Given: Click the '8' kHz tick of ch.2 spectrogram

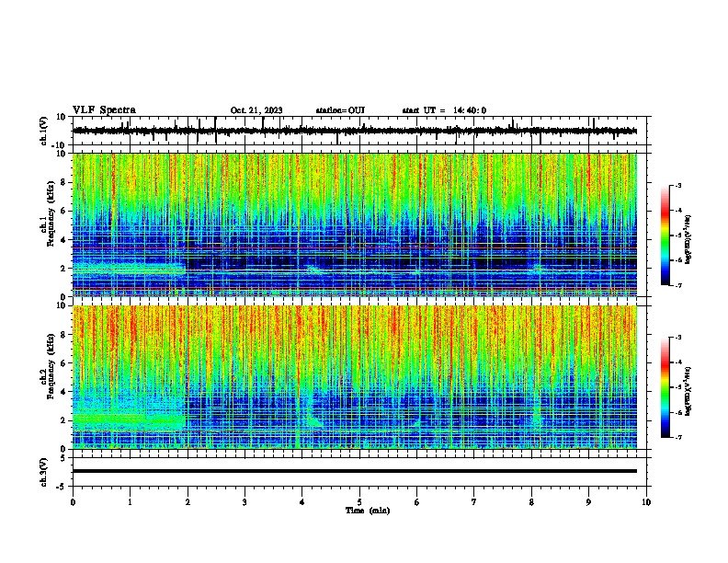Looking at the screenshot, I should (63, 335).
